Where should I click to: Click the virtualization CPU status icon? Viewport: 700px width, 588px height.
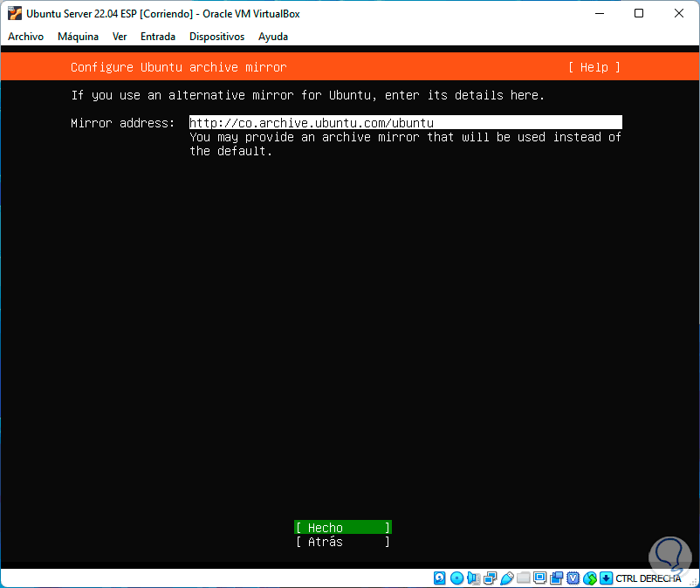[x=573, y=578]
